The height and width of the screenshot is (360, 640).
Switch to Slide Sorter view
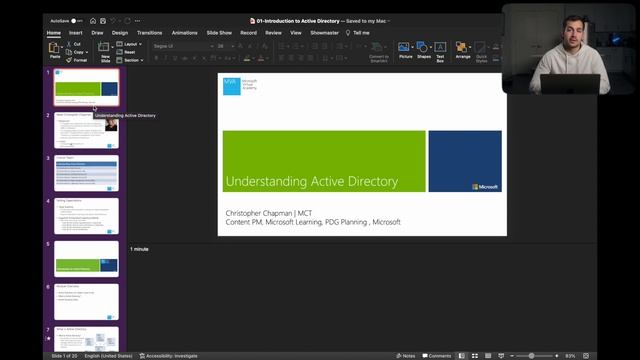coord(475,356)
